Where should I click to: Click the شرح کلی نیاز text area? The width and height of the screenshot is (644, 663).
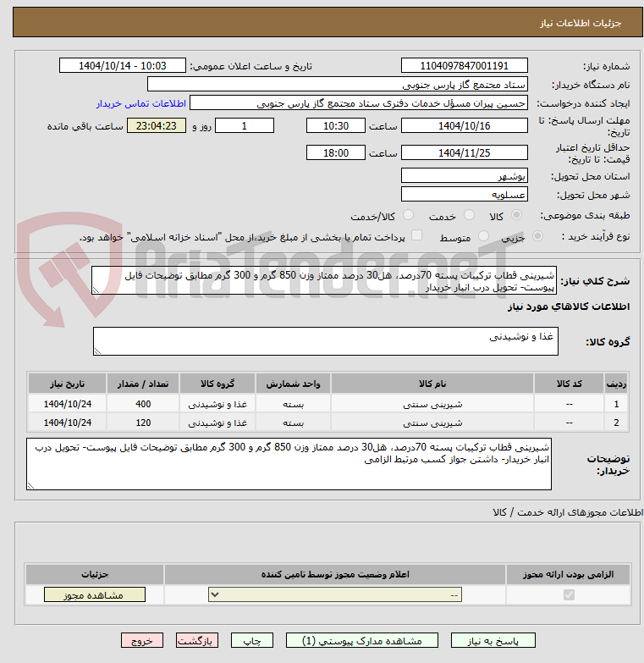pos(323,280)
